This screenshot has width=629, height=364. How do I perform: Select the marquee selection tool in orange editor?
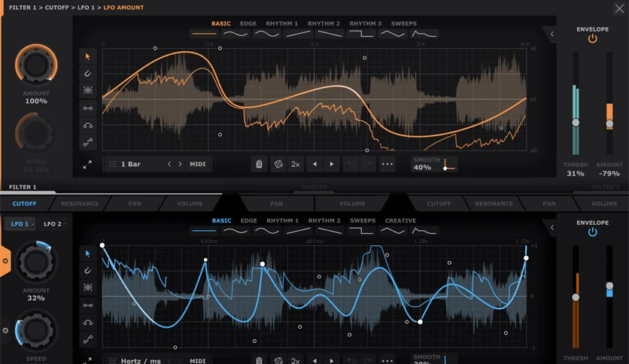[88, 90]
